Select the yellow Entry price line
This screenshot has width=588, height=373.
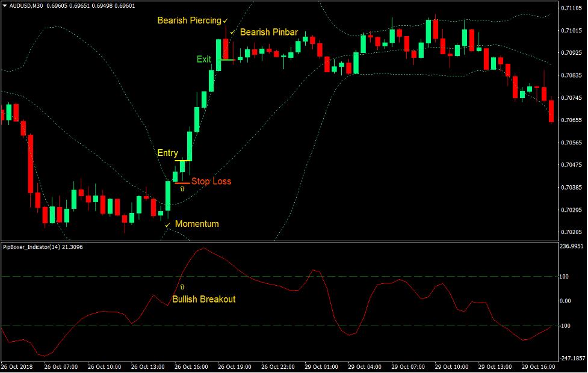[x=182, y=162]
